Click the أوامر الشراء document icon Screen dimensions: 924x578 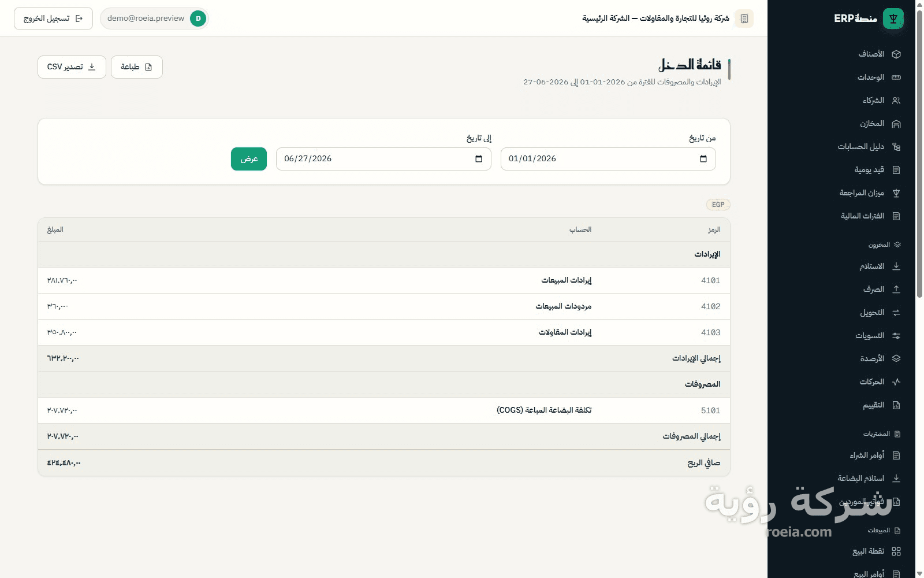[x=896, y=455]
